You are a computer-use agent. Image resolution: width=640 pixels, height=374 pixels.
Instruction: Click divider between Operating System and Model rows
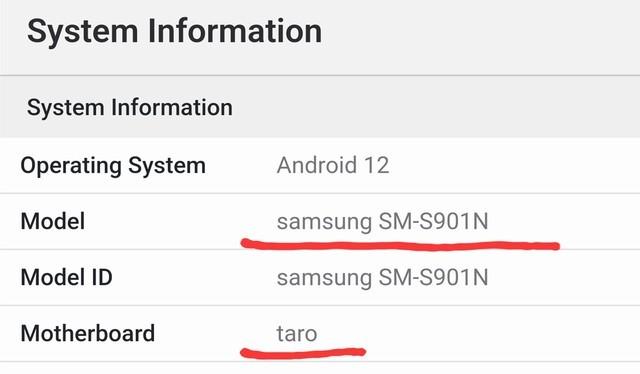pyautogui.click(x=320, y=193)
